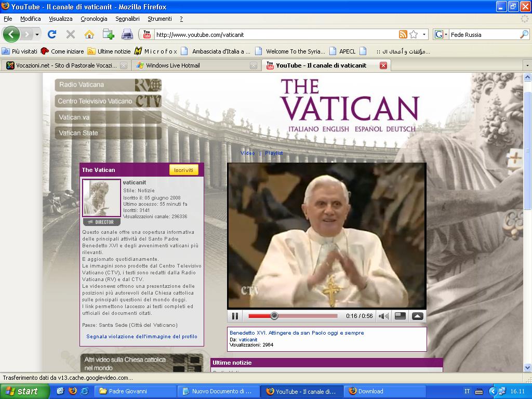
Task: Click the Vatican State button
Action: (x=108, y=133)
